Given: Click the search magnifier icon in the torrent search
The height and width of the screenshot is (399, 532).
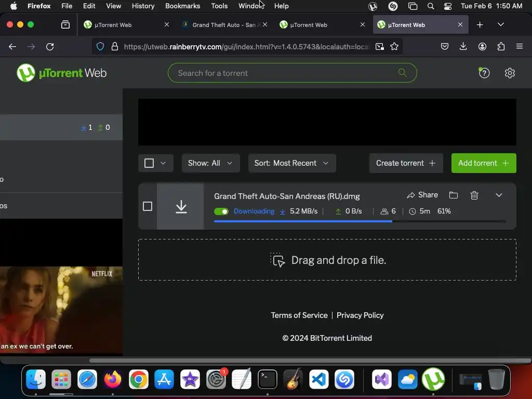Looking at the screenshot, I should (x=403, y=73).
